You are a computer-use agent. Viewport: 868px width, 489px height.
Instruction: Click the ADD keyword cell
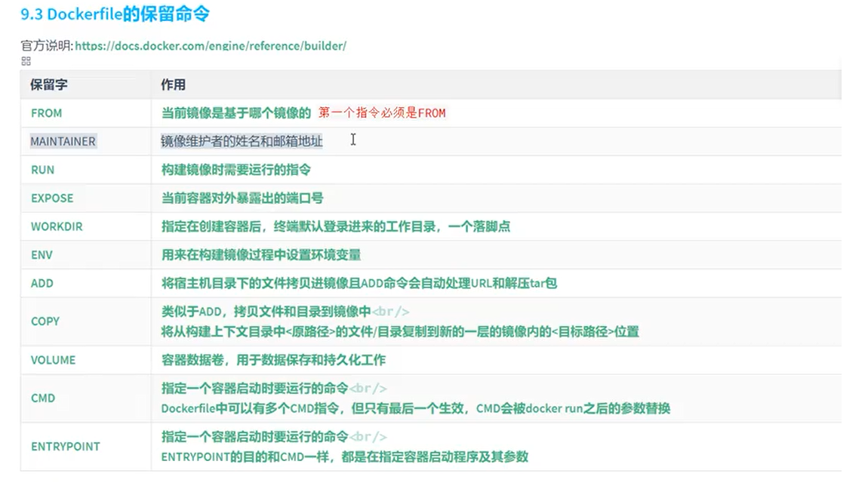tap(42, 284)
